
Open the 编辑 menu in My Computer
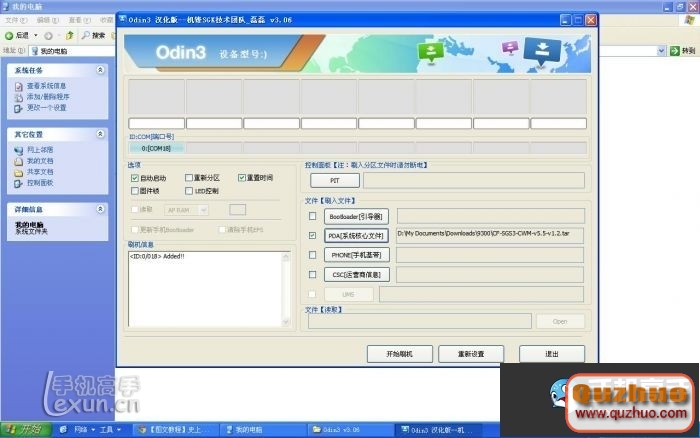[x=47, y=21]
